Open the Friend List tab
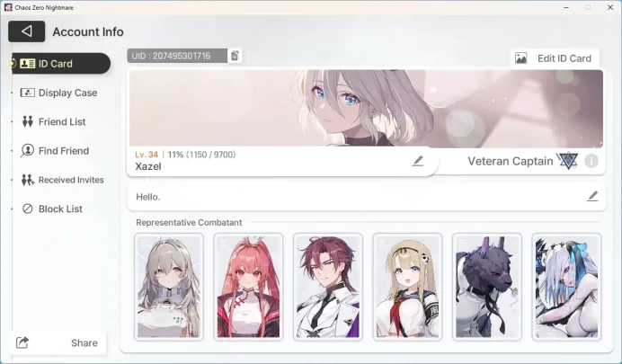 click(x=54, y=121)
